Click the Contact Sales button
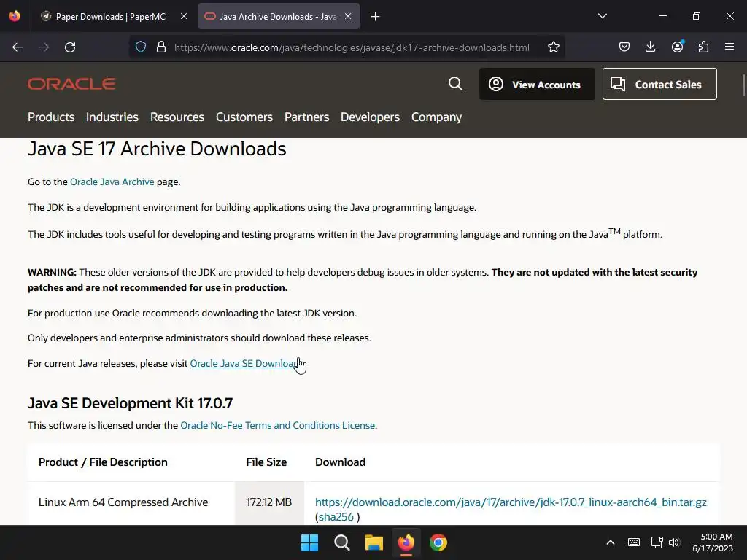Image resolution: width=747 pixels, height=560 pixels. coord(659,85)
